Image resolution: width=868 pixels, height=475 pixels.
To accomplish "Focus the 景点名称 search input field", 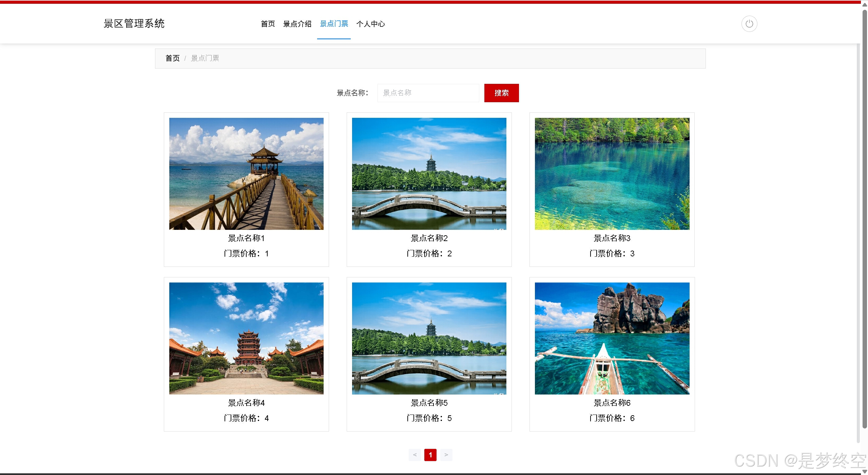I will [428, 93].
